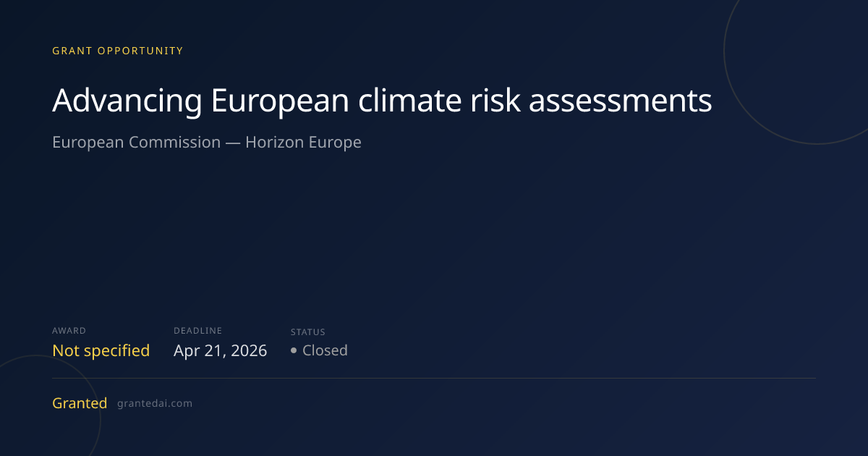Click the 'grantedai.com' site address
868x456 pixels.
(155, 404)
